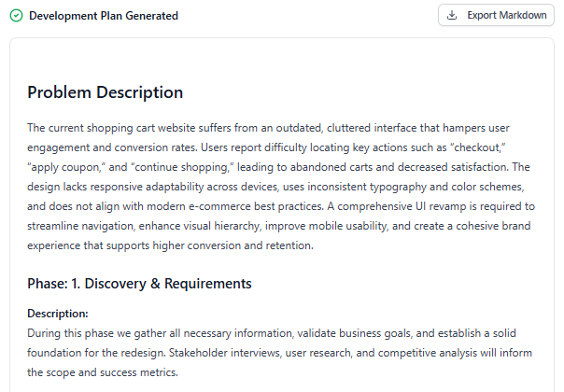564x392 pixels.
Task: Click the text "modern e-commerce best practices"
Action: point(235,206)
